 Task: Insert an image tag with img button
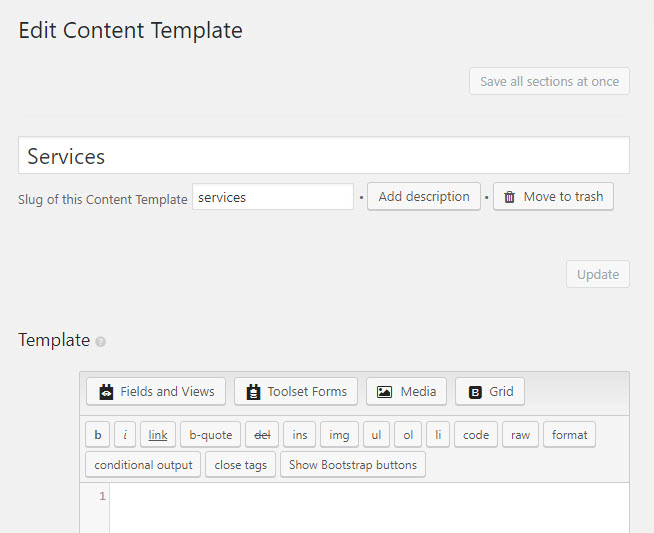click(339, 435)
